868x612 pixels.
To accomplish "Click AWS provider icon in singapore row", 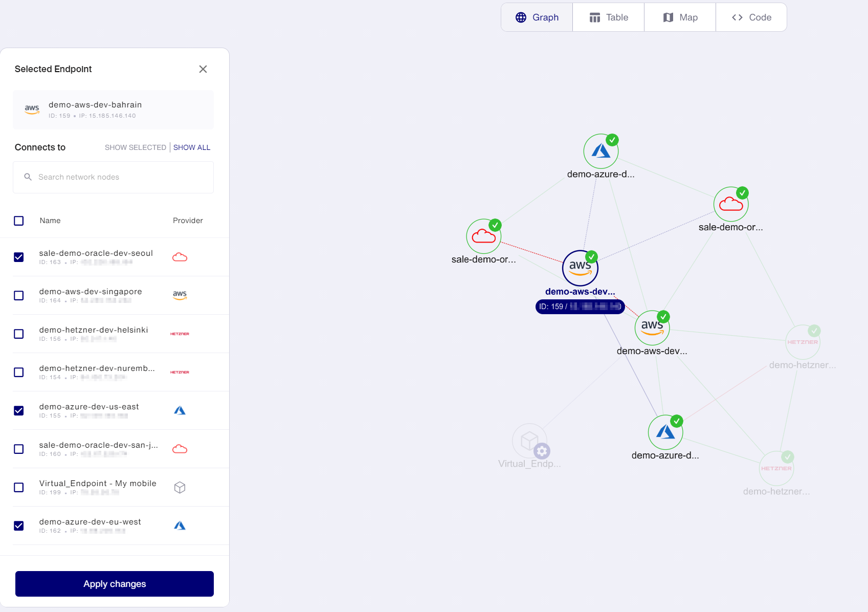I will (x=180, y=295).
